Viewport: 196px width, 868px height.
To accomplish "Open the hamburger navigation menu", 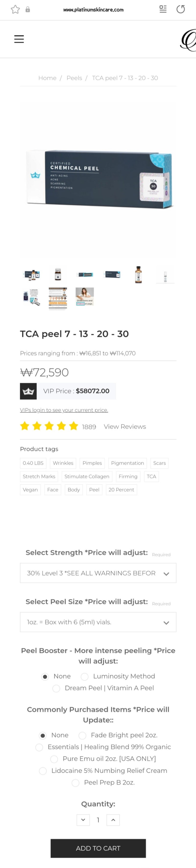I will (19, 39).
